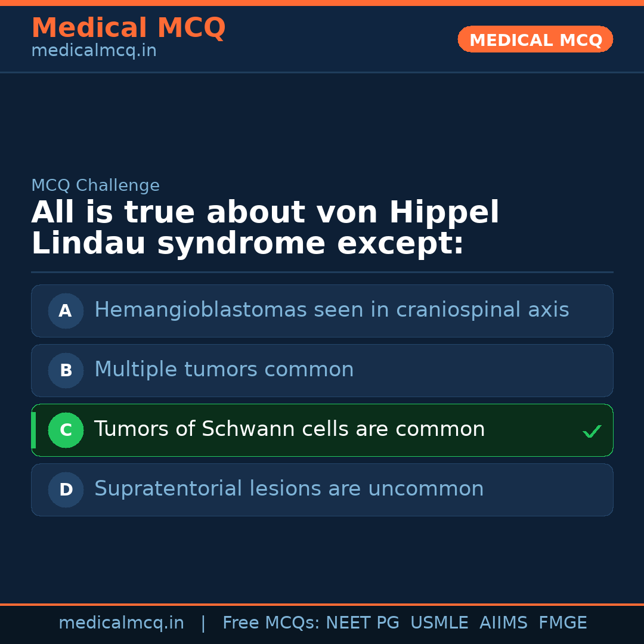The width and height of the screenshot is (644, 644).
Task: Click the orange MEDICAL MCQ badge
Action: 535,39
